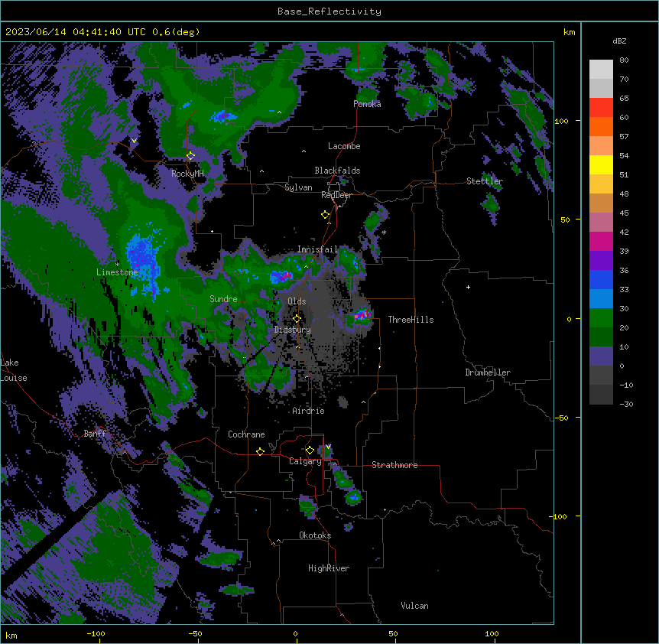The height and width of the screenshot is (644, 659).
Task: Click the Lacombe city label
Action: point(344,146)
